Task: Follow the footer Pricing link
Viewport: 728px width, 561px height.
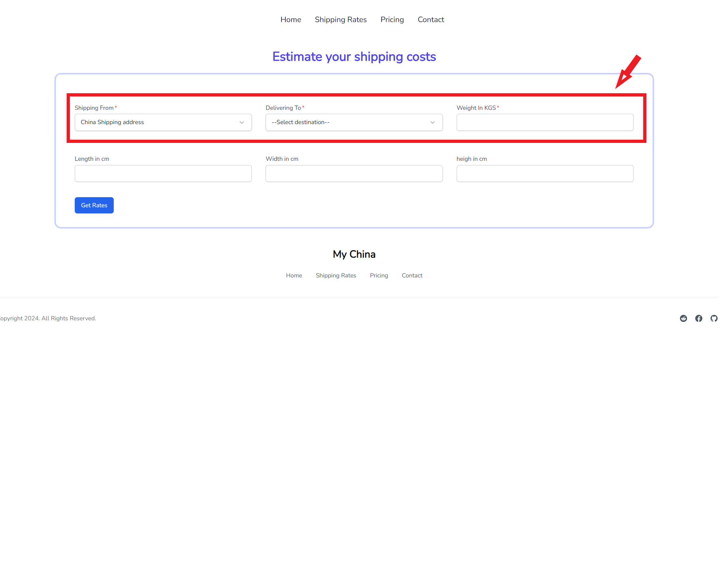Action: click(x=379, y=275)
